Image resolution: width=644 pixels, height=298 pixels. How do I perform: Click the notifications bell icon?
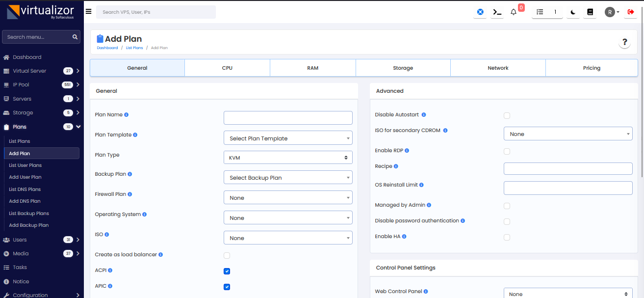pyautogui.click(x=514, y=12)
